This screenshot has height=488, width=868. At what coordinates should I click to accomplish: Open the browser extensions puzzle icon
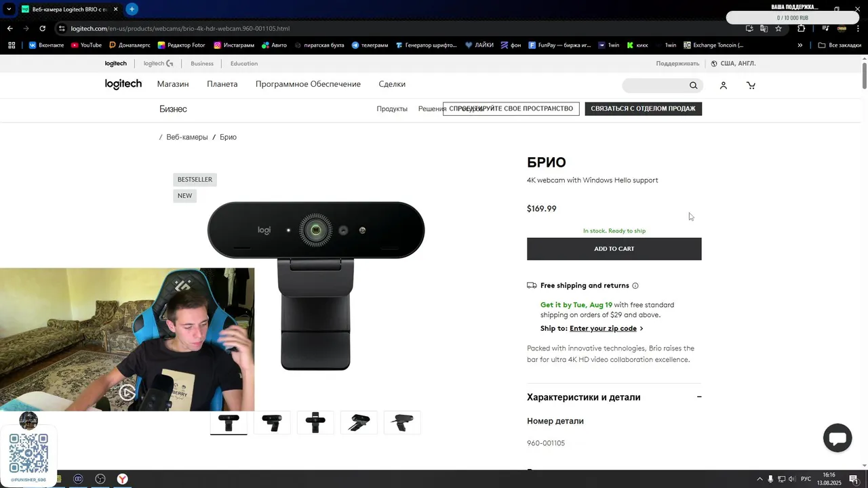802,28
